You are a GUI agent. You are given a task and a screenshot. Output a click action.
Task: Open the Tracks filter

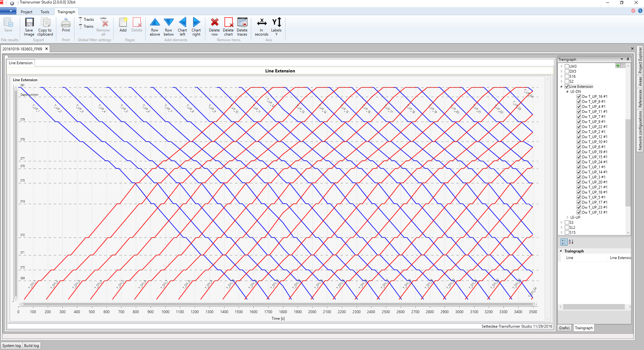click(86, 20)
